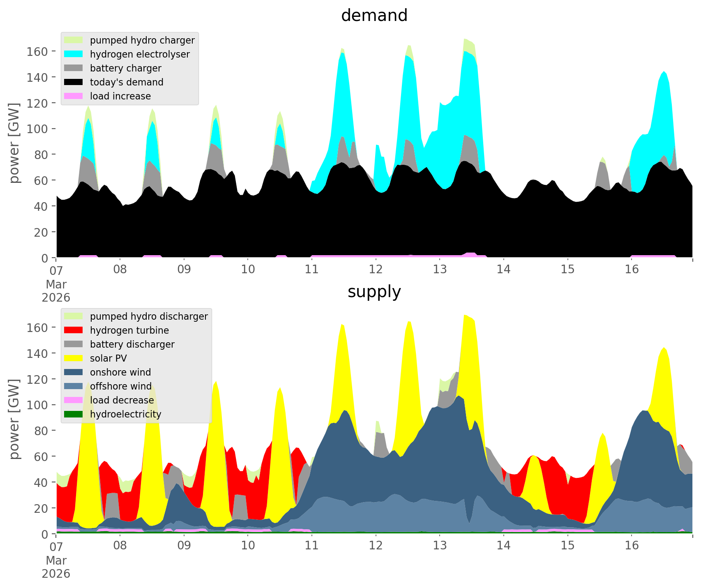Click date tick 14 on supply chart axis
Screen dimensions: 701x588
pos(503,546)
